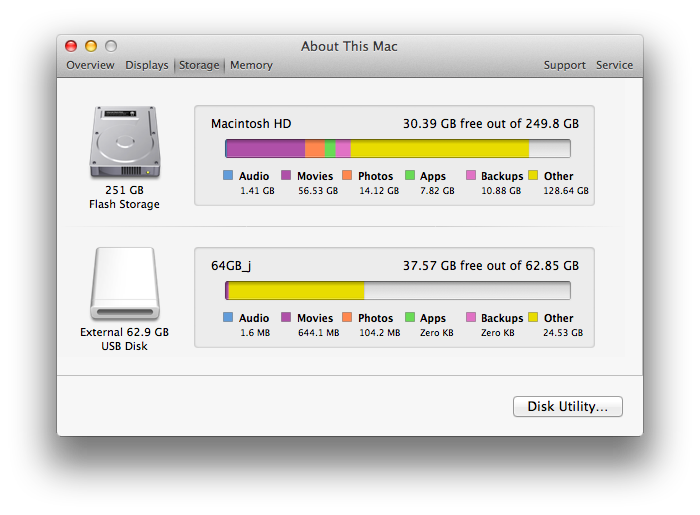Open the Service link
Viewport: 700px width, 515px height.
click(614, 65)
